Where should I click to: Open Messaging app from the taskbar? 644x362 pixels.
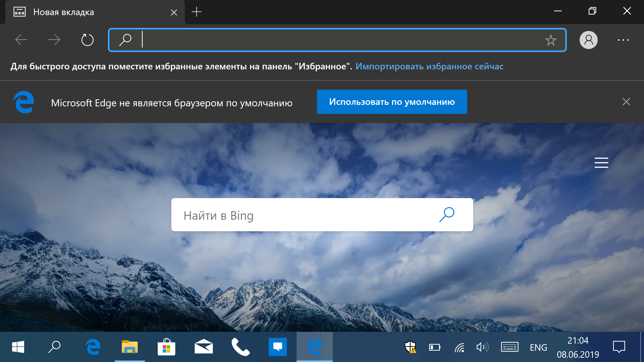277,347
